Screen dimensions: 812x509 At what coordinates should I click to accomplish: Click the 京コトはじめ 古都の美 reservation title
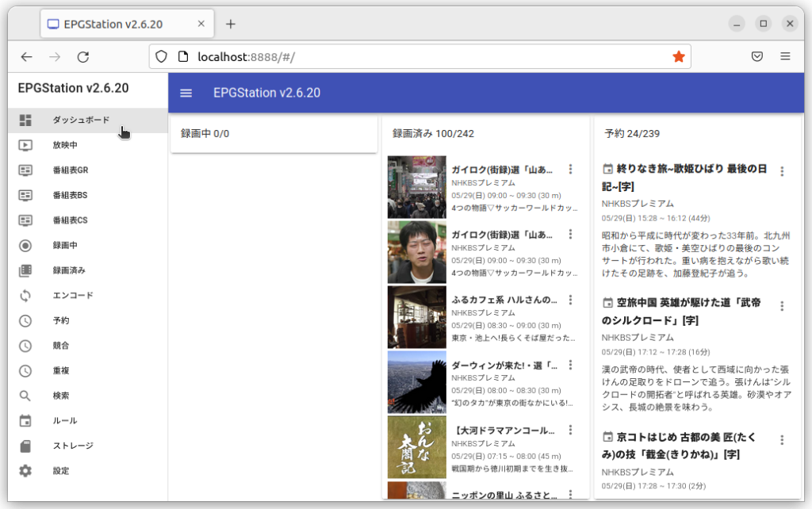pyautogui.click(x=679, y=446)
